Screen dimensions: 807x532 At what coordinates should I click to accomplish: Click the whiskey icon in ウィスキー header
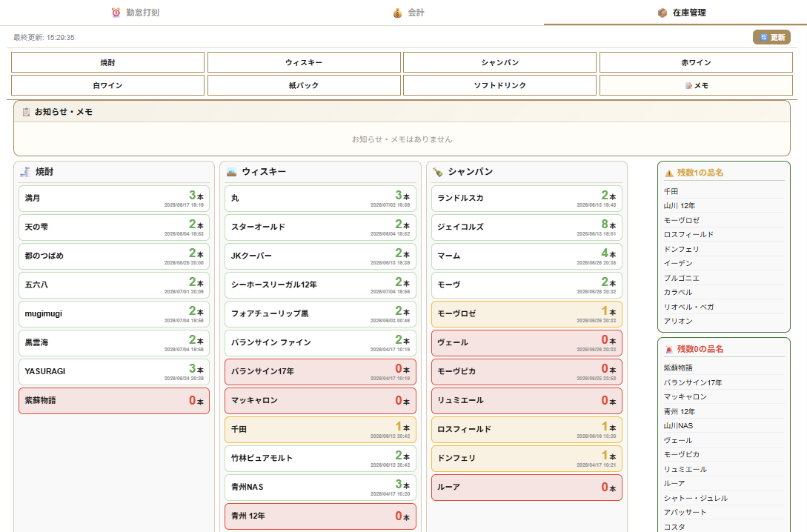pyautogui.click(x=232, y=172)
